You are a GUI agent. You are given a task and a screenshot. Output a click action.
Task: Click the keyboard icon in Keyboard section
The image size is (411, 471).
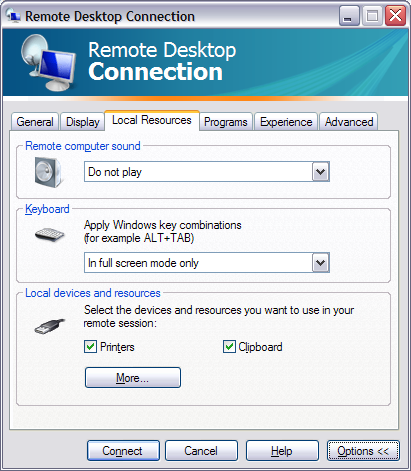(x=49, y=234)
